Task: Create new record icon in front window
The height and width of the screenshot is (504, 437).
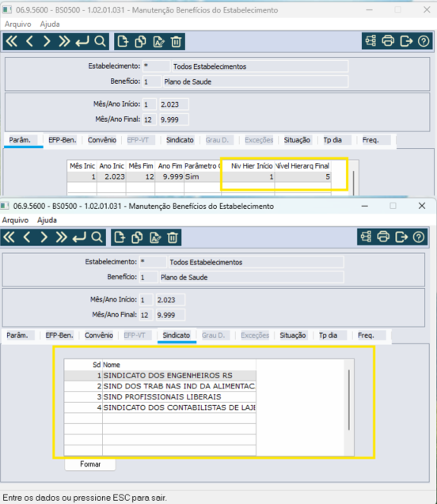Action: (x=120, y=237)
